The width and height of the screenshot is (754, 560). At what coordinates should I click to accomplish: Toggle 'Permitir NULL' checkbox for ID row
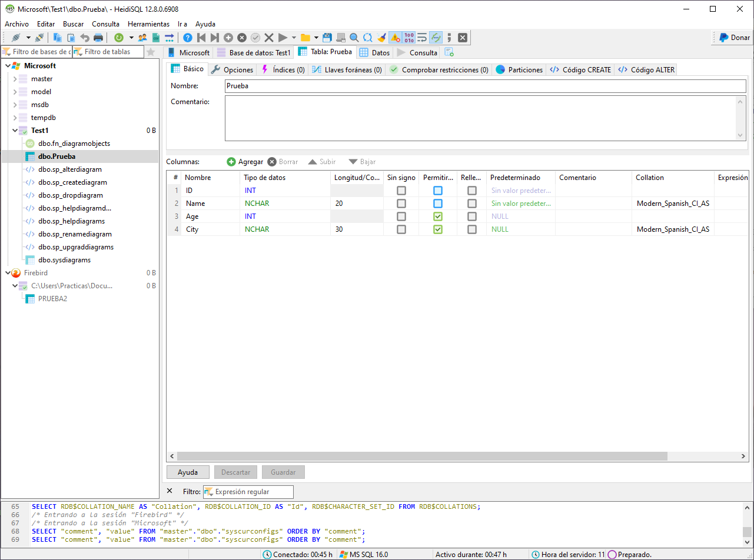(x=438, y=191)
